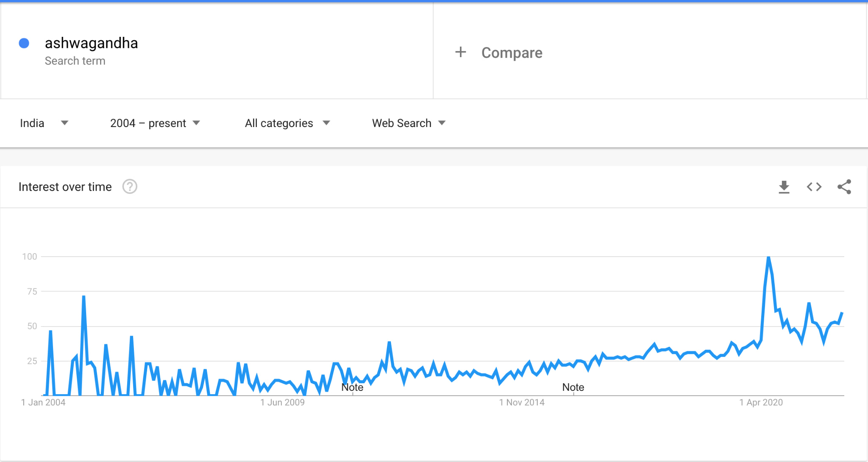The image size is (868, 462).
Task: Click the Compare button
Action: pyautogui.click(x=512, y=53)
